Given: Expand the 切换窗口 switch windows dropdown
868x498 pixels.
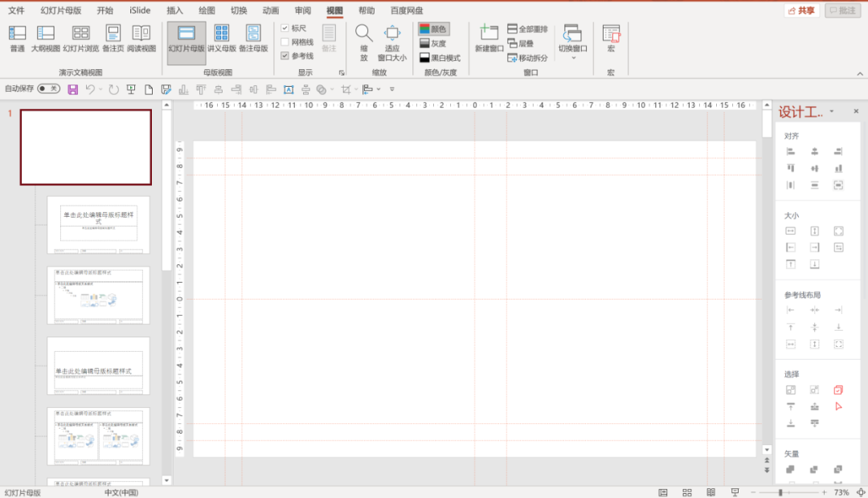Looking at the screenshot, I should pos(573,58).
